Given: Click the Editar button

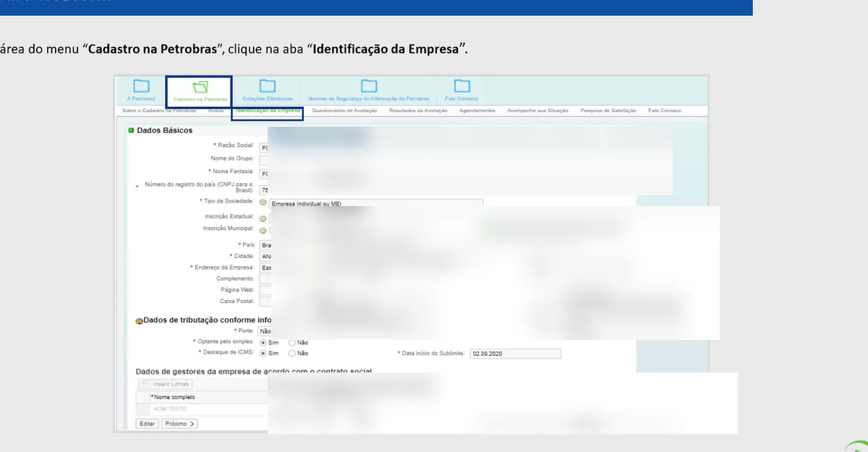Looking at the screenshot, I should click(147, 424).
